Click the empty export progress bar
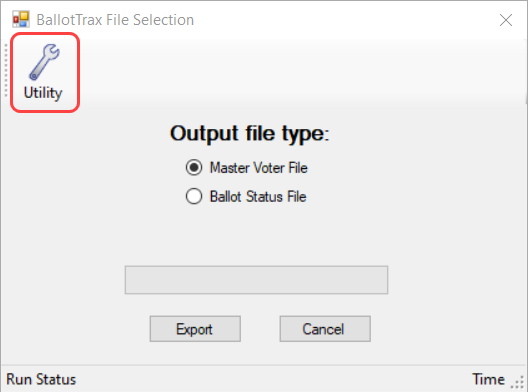This screenshot has width=528, height=392. point(256,280)
